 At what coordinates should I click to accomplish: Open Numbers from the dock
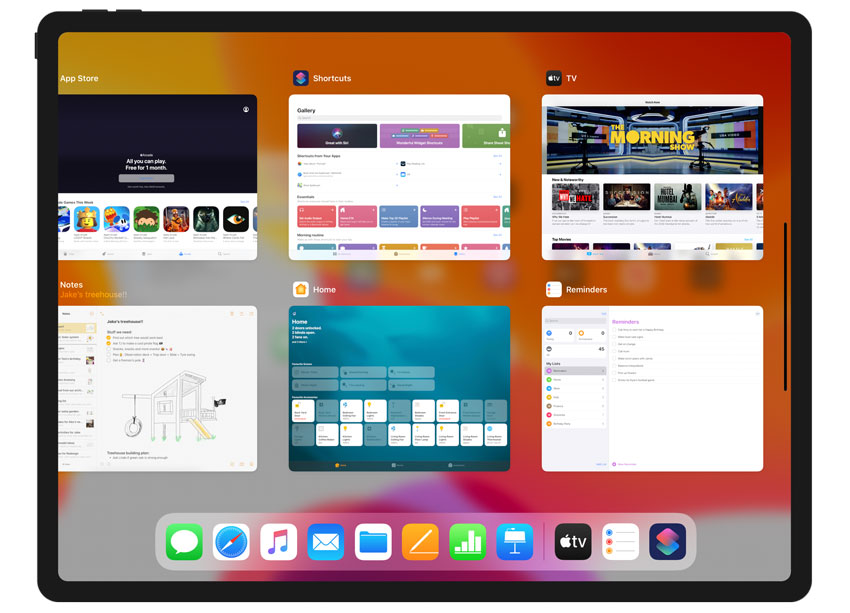(x=467, y=541)
